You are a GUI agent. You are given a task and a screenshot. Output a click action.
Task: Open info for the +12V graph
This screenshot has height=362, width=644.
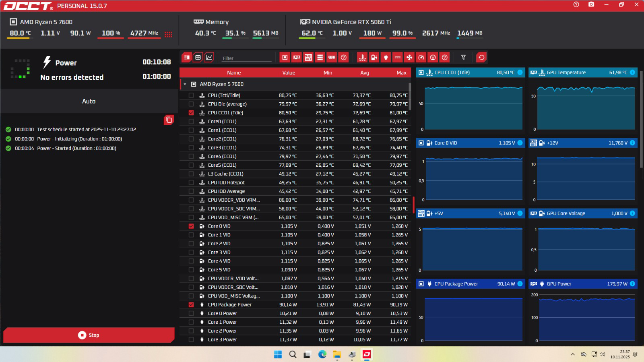pos(632,143)
